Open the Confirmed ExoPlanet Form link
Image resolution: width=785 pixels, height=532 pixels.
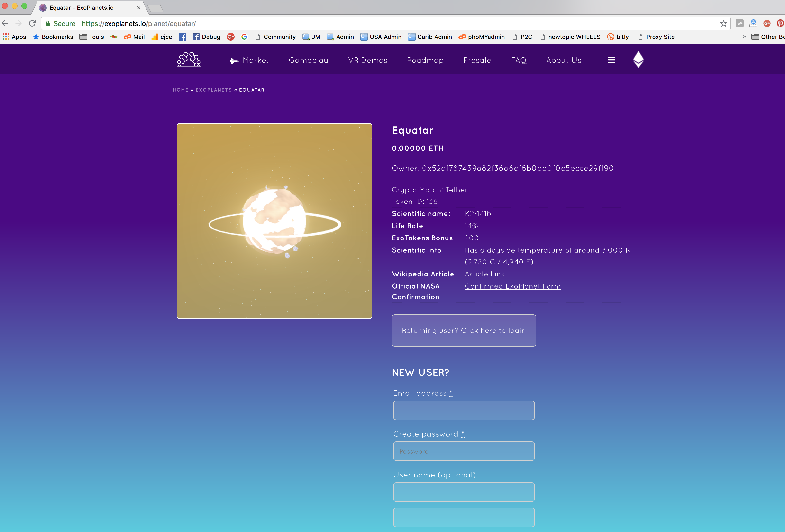512,286
